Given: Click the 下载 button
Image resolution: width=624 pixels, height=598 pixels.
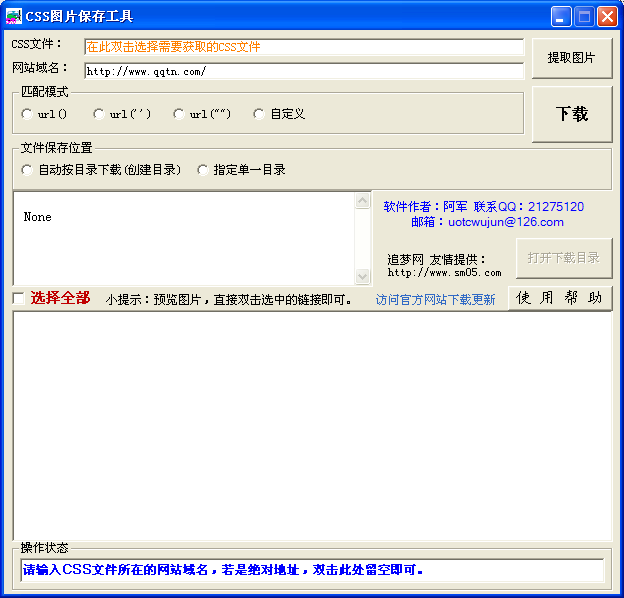Looking at the screenshot, I should [x=571, y=114].
